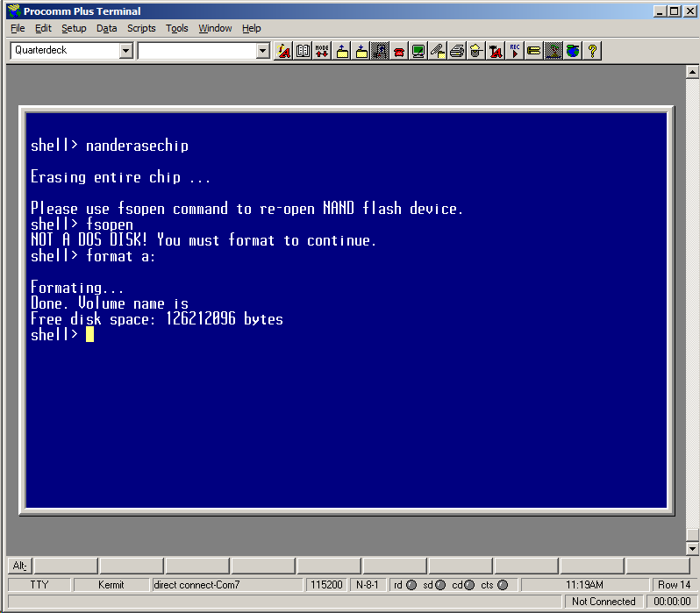Start script recording with REC icon
Screen dimensions: 700x613
click(x=514, y=51)
